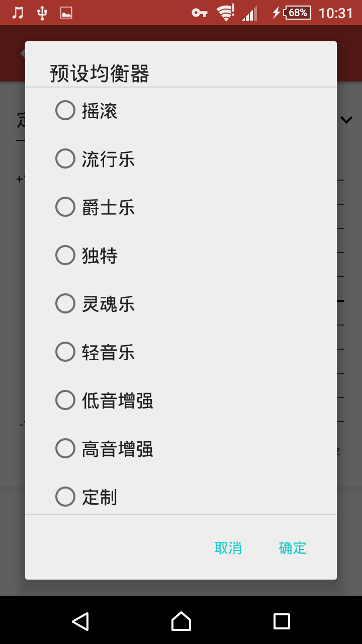Open recent apps square icon
This screenshot has height=644, width=362.
tap(282, 621)
